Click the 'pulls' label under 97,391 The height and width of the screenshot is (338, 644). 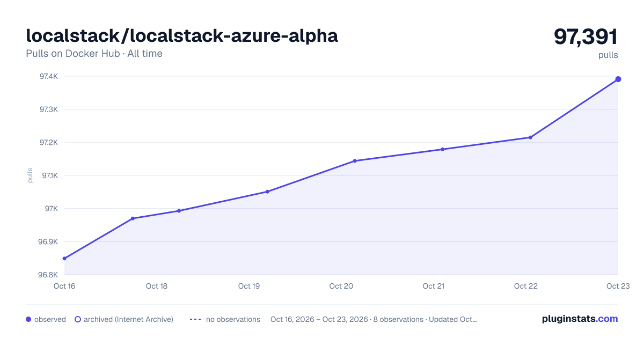pos(608,55)
